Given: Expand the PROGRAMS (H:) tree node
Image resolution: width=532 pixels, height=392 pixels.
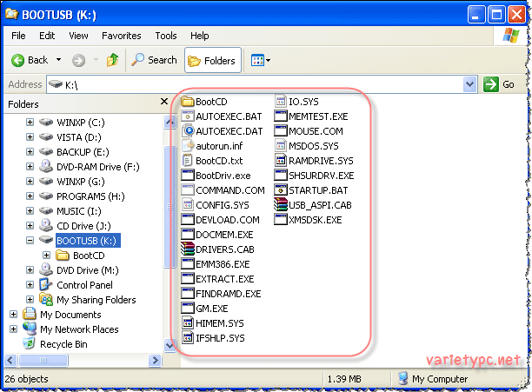Looking at the screenshot, I should (x=30, y=196).
